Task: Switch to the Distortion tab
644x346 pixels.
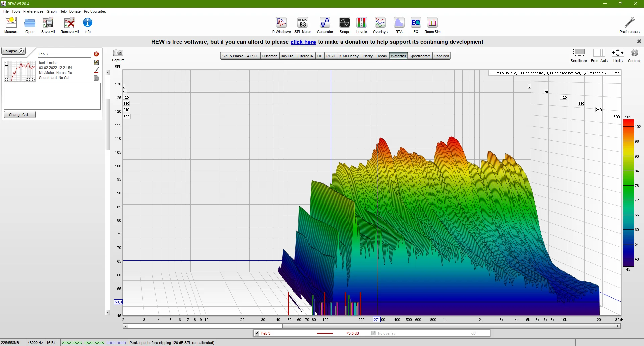Action: pyautogui.click(x=270, y=56)
